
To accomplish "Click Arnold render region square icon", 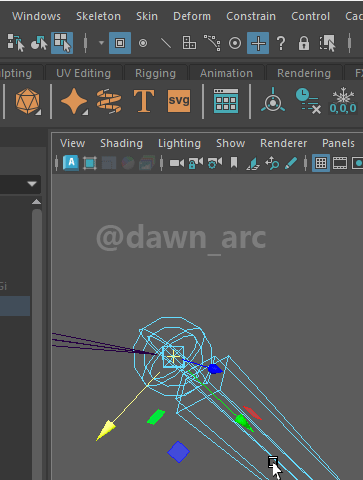I will pyautogui.click(x=90, y=163).
